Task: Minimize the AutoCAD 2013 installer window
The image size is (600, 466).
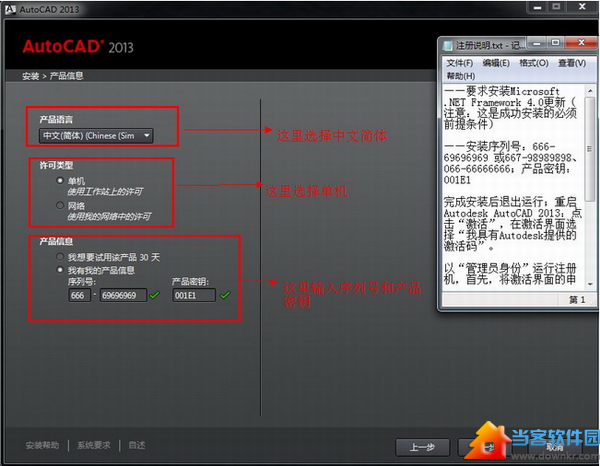Action: point(538,7)
